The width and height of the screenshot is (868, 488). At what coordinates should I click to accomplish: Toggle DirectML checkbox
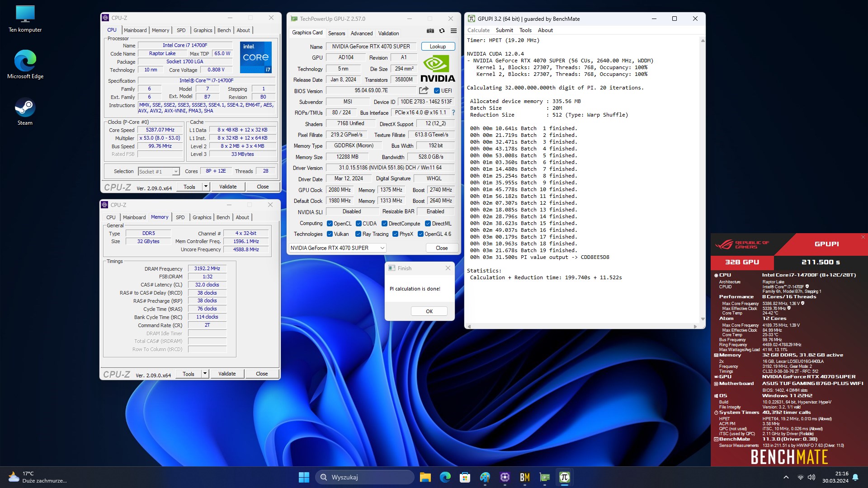(x=428, y=224)
